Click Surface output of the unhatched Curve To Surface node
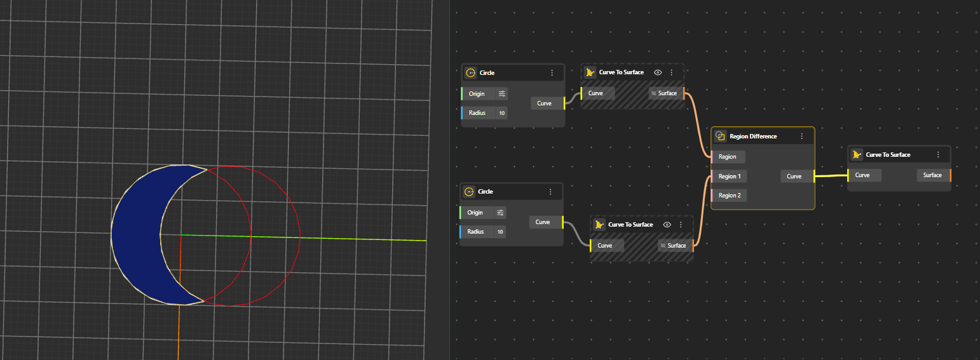980x360 pixels. [934, 175]
